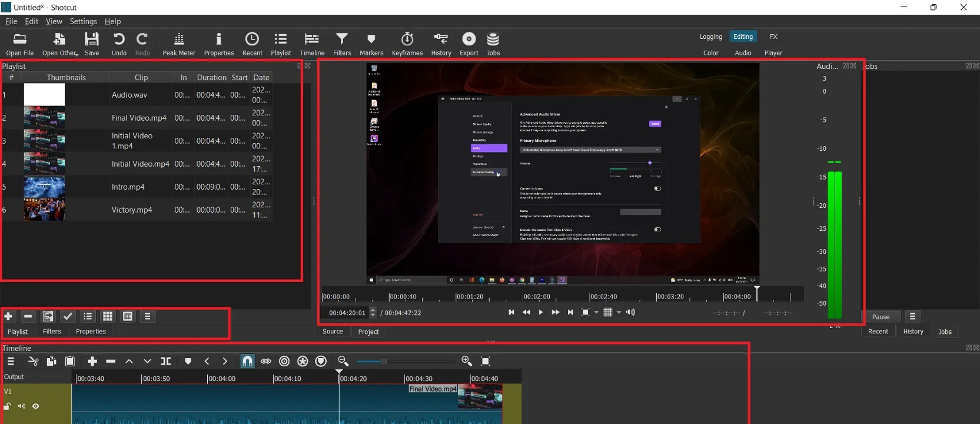Image resolution: width=980 pixels, height=424 pixels.
Task: Open the Markers toolbar item
Action: pyautogui.click(x=371, y=44)
